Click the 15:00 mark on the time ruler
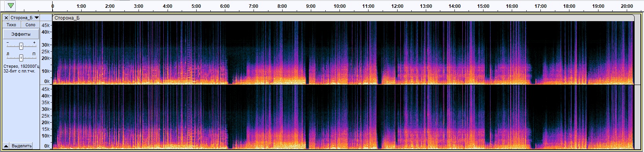The image size is (644, 152). pos(483,6)
